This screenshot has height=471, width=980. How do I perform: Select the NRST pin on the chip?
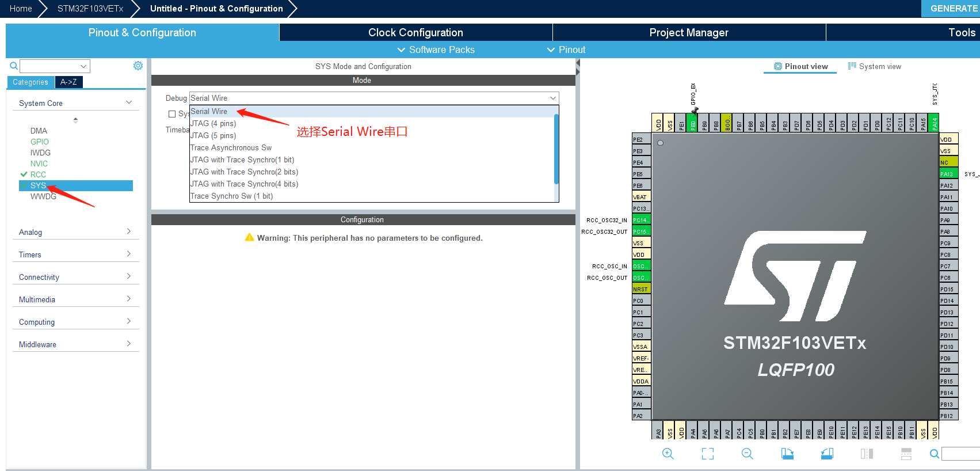tap(641, 289)
